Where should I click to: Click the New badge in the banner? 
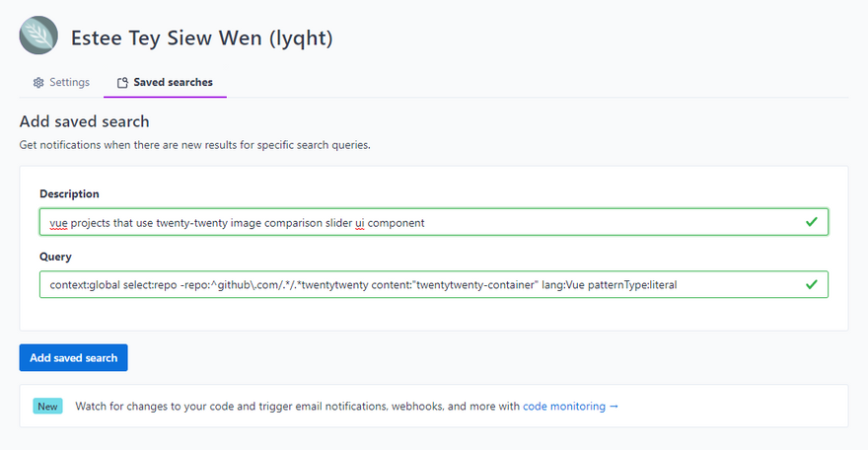47,406
